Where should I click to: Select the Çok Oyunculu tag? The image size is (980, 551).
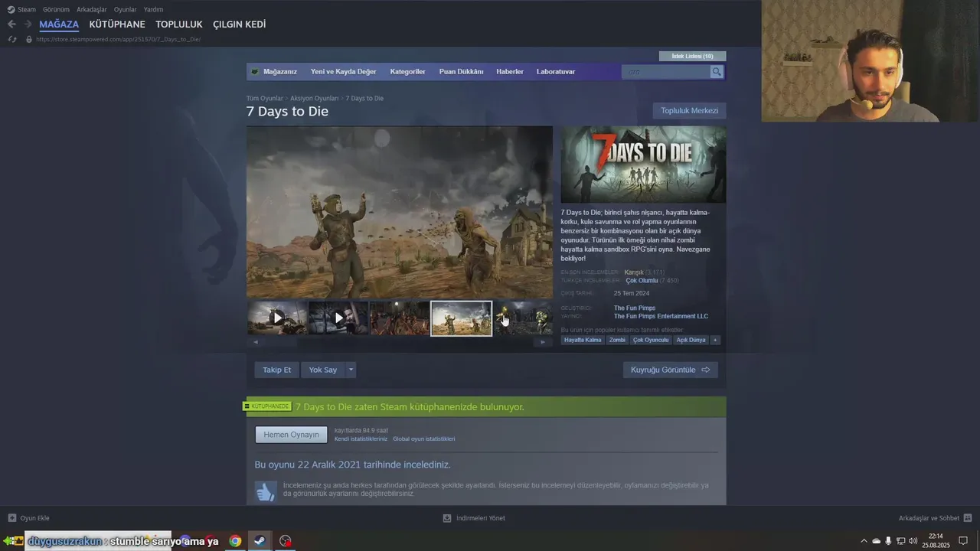[x=651, y=340]
